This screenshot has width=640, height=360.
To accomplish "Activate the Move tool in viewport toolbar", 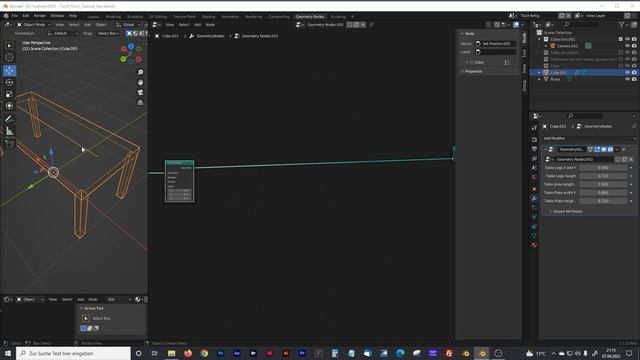I will (9, 70).
